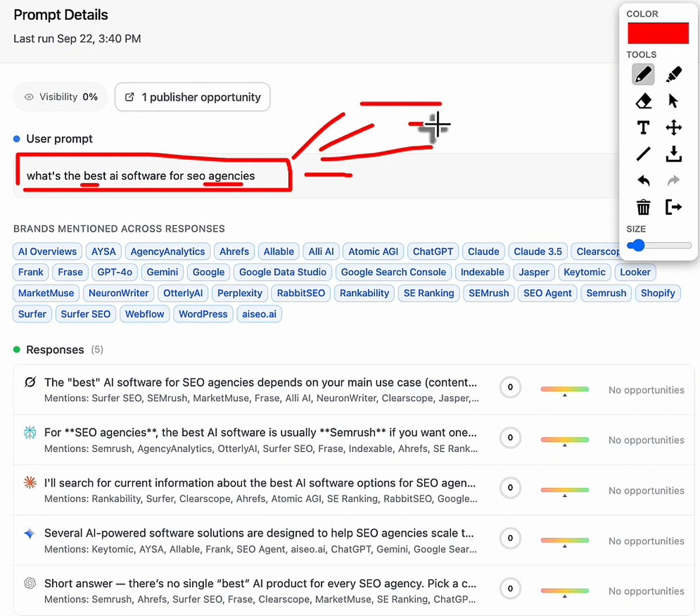Screen dimensions: 700x616
Task: Click the Shopify brand tag
Action: tap(657, 293)
